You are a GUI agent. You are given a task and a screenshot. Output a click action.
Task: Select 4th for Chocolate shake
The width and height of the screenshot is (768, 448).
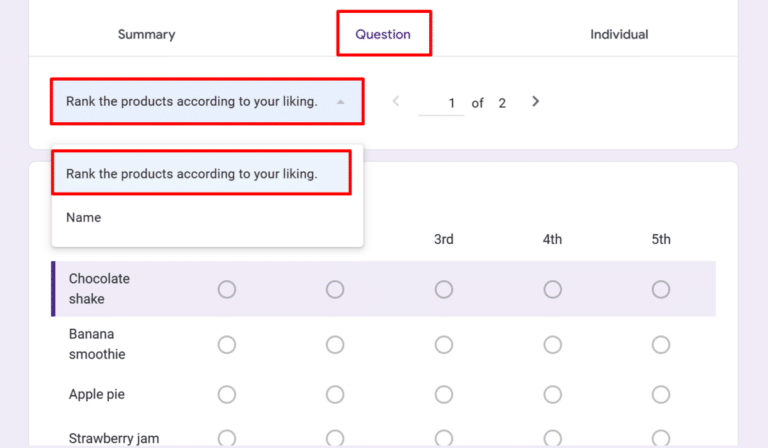coord(553,289)
